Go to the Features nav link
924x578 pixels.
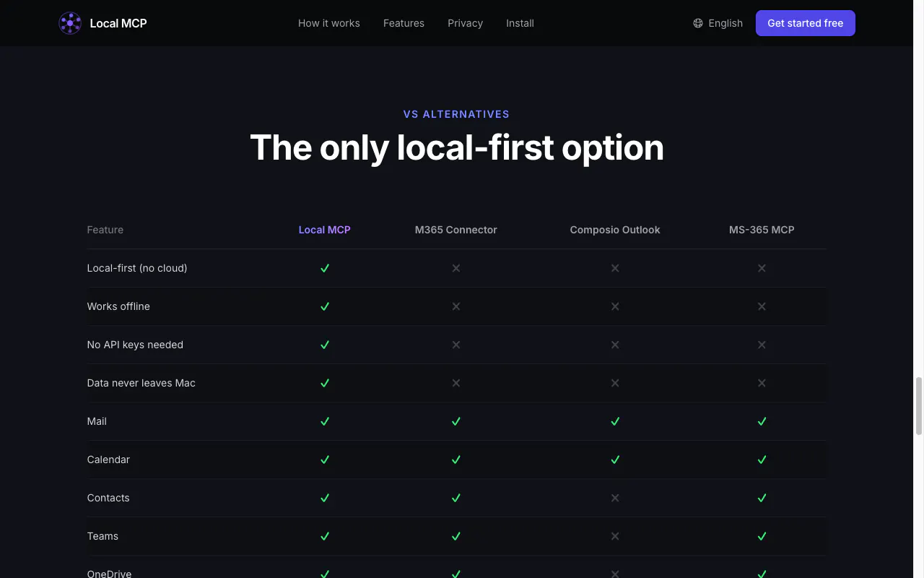[x=404, y=23]
